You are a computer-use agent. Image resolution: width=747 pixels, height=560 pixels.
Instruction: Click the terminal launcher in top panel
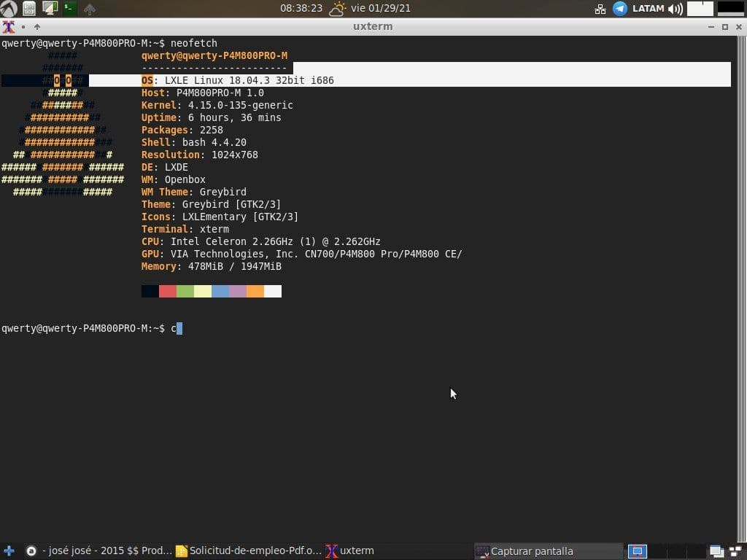click(69, 9)
